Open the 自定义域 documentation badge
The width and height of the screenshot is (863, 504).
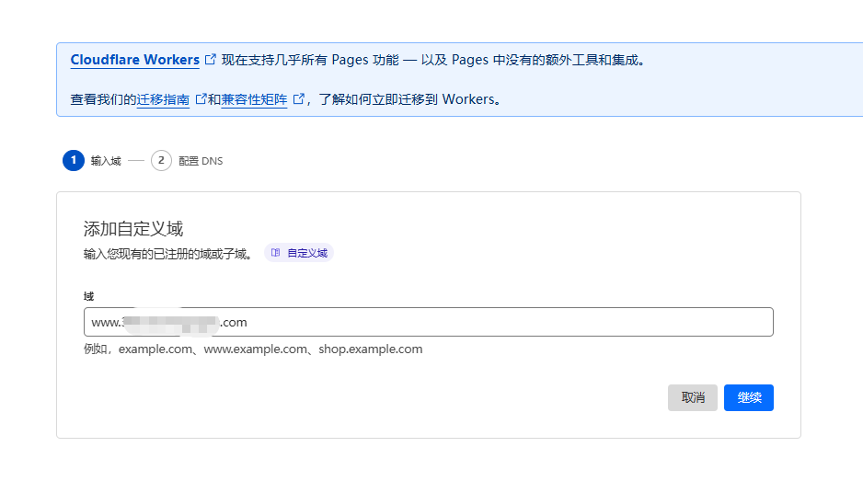pos(299,253)
